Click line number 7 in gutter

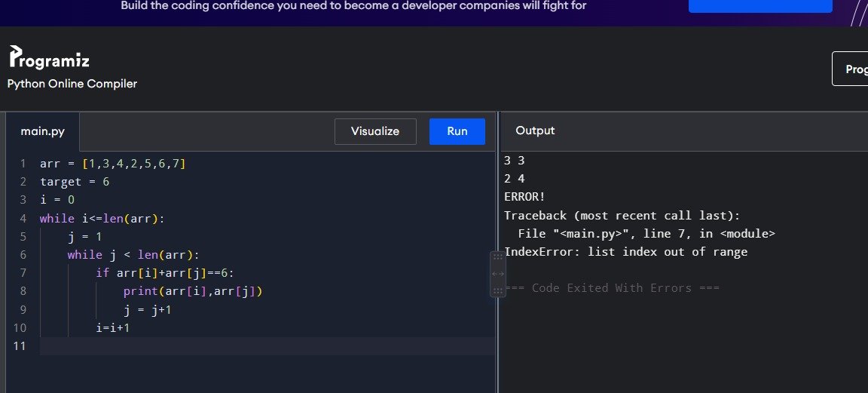(x=23, y=273)
